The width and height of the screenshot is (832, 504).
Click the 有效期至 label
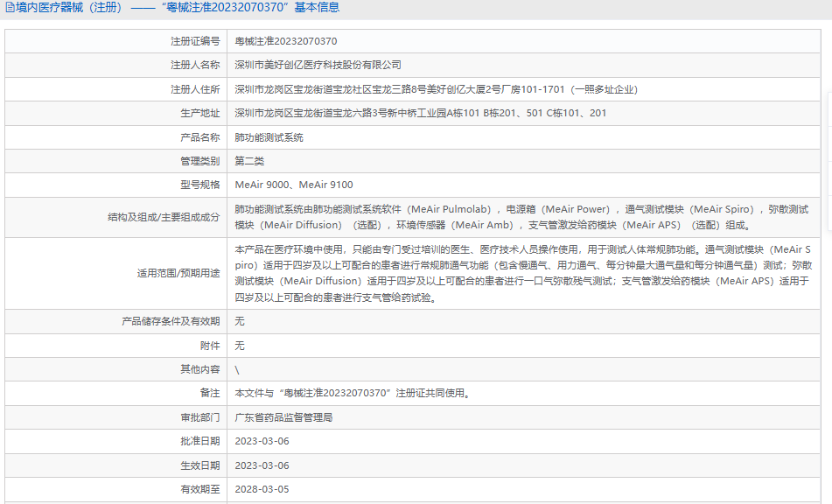pos(199,489)
